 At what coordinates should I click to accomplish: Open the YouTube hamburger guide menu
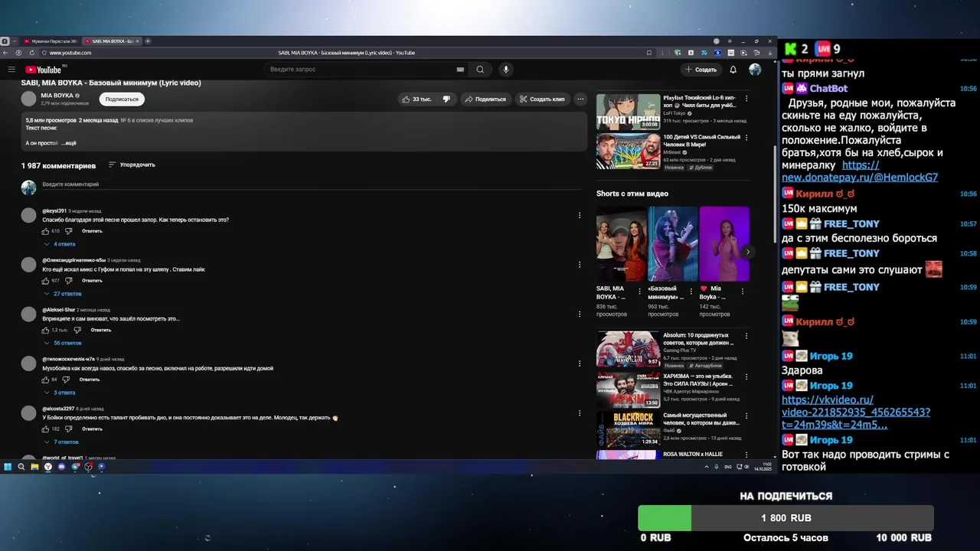coord(11,70)
